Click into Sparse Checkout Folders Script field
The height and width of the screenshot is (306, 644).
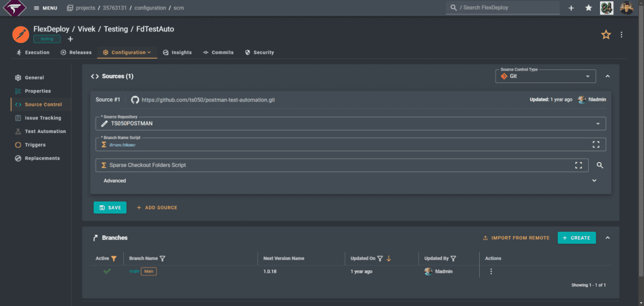click(341, 166)
